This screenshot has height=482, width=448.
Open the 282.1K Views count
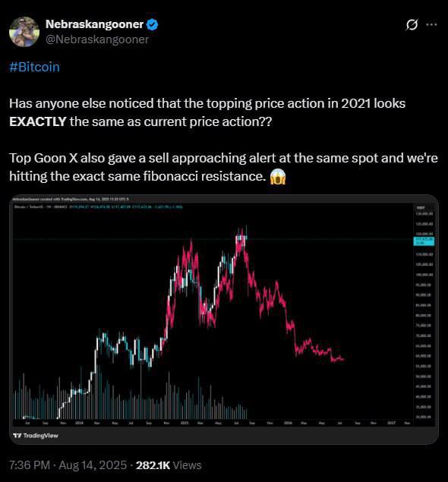point(169,465)
